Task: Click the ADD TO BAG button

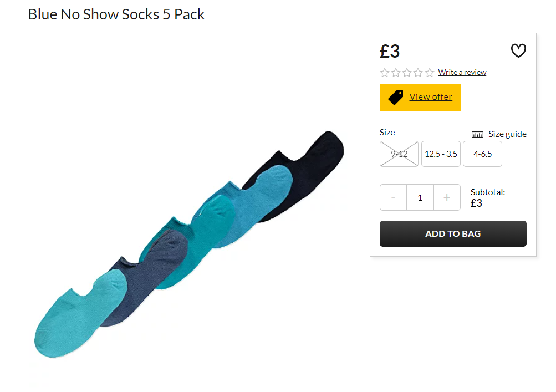Action: pos(453,234)
